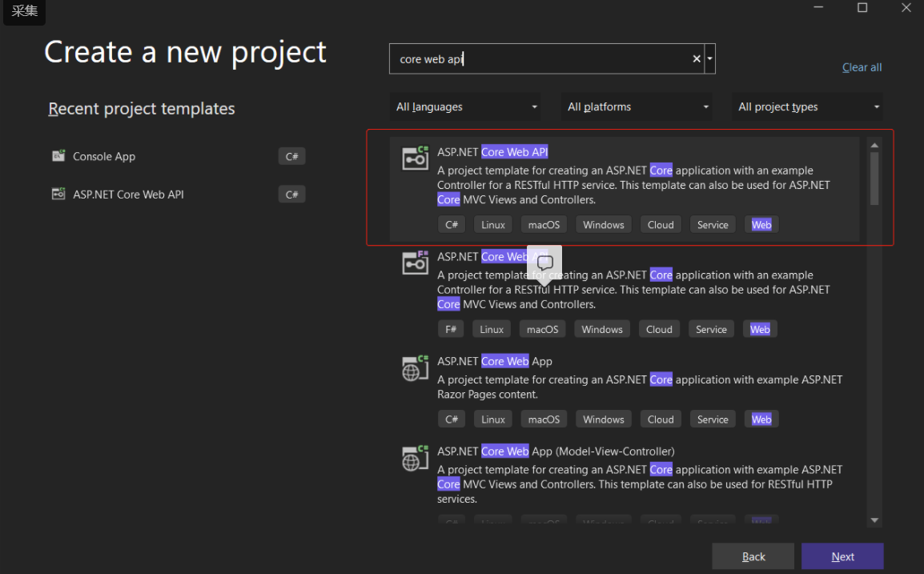Click the Model-View-Controller template icon
This screenshot has width=924, height=574.
415,459
